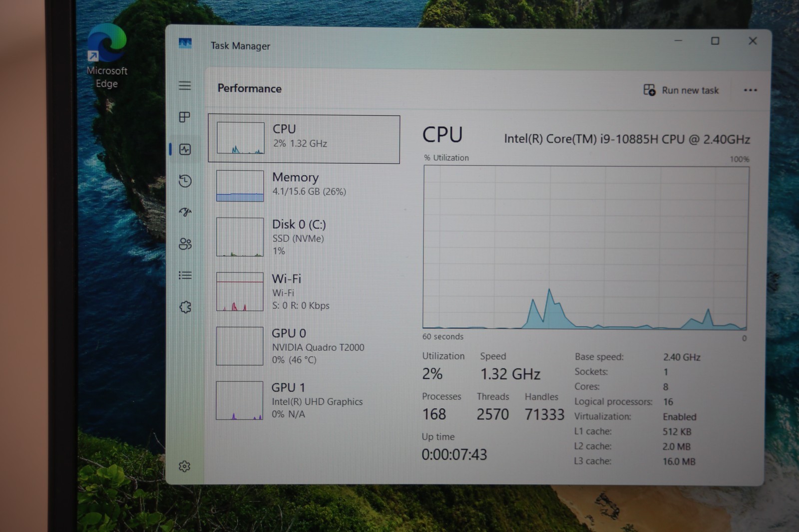799x532 pixels.
Task: Open the Services puzzle icon
Action: (x=185, y=307)
